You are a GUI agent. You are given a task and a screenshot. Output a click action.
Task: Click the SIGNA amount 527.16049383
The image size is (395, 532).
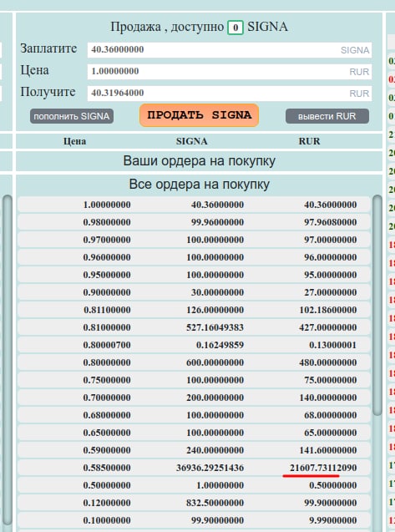215,327
